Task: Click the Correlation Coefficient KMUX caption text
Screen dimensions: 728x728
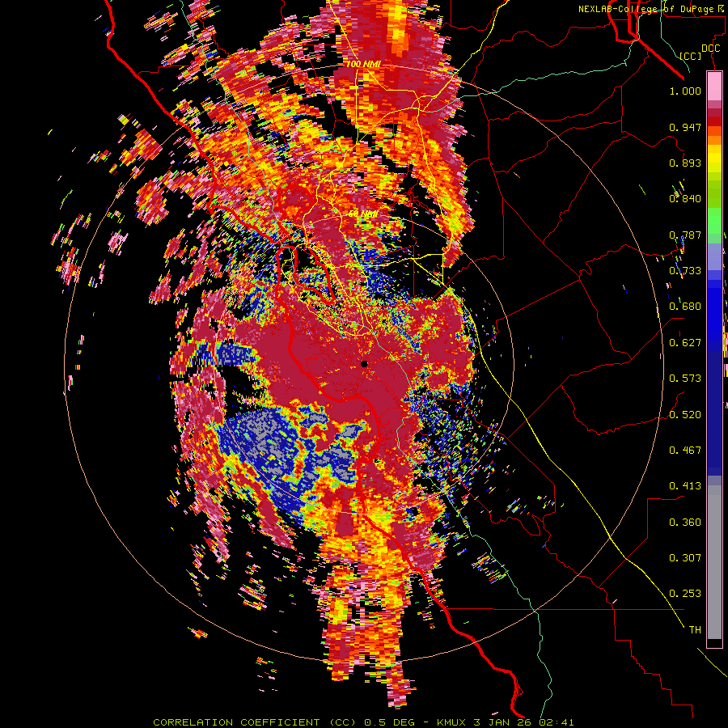Action: pyautogui.click(x=363, y=722)
